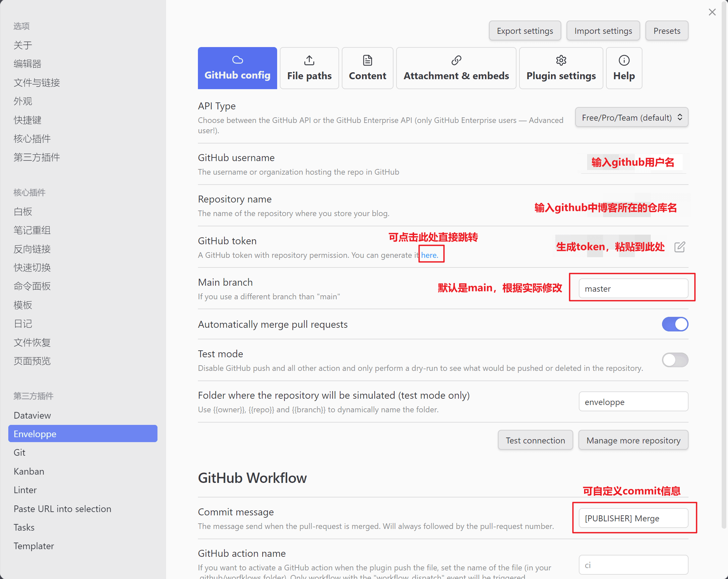Click the cloud icon on GitHub config tab

click(237, 60)
